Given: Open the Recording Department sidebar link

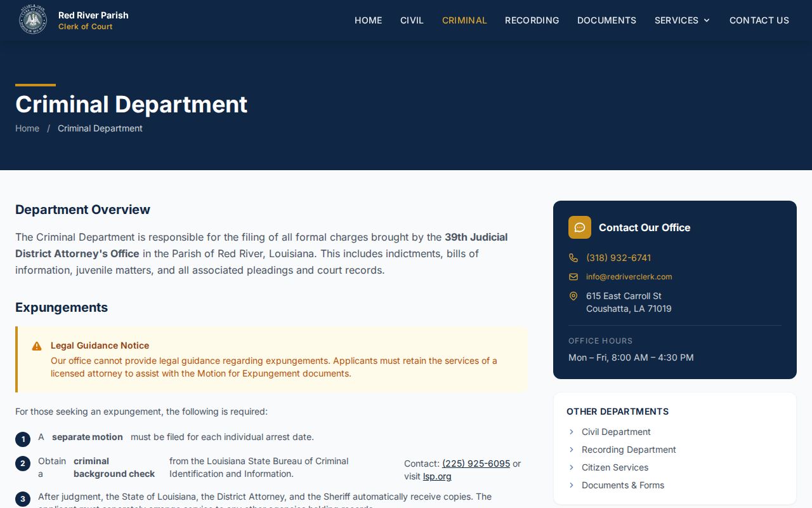Looking at the screenshot, I should tap(629, 450).
